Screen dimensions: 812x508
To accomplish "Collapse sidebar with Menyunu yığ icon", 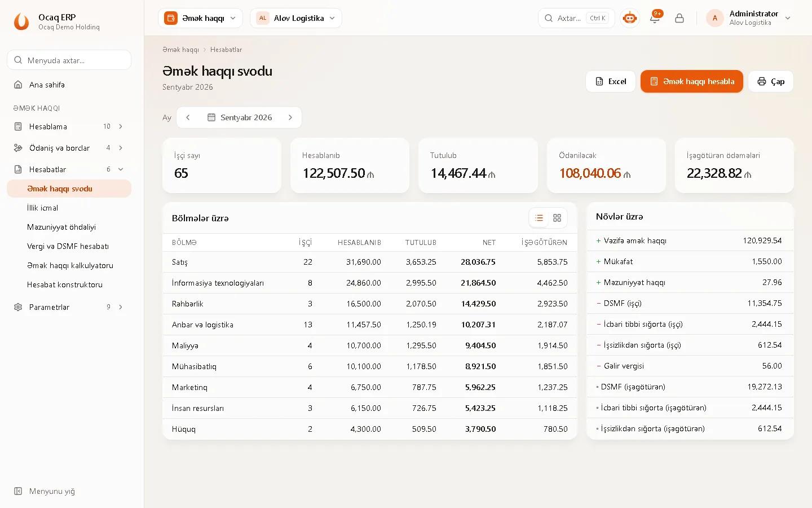I will pos(18,491).
